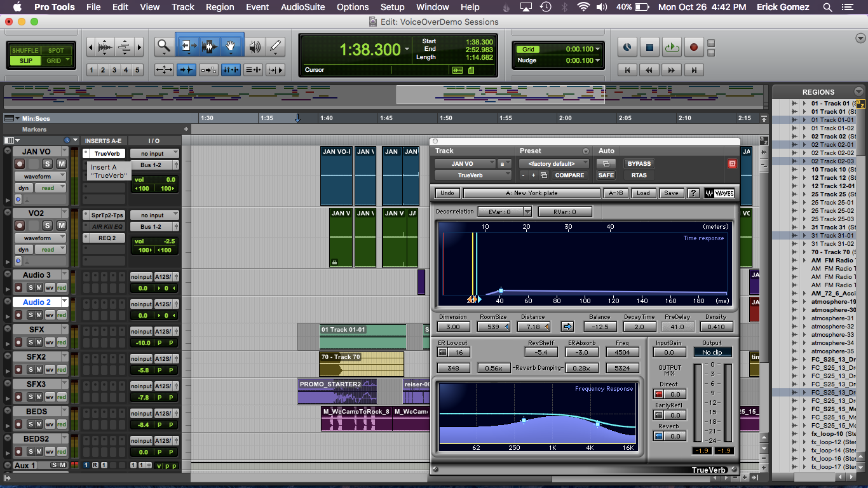Screen dimensions: 868x488
Task: Select the Scrubber speaker tool
Action: 255,46
